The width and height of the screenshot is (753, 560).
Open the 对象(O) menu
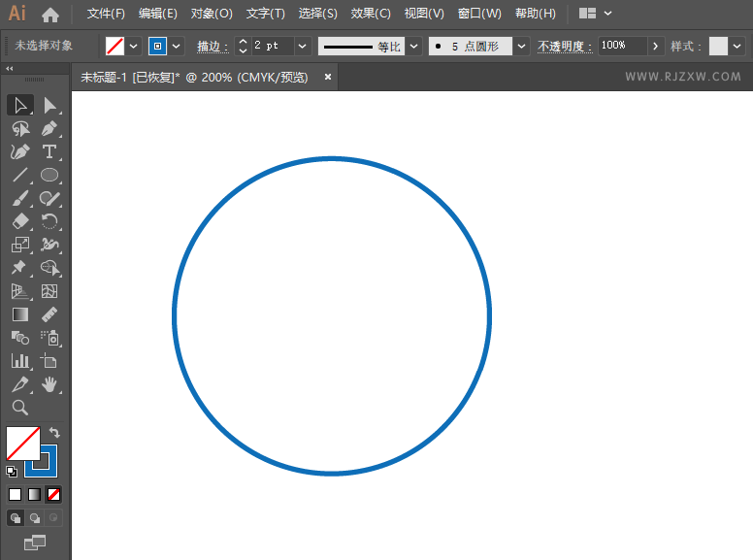(212, 14)
